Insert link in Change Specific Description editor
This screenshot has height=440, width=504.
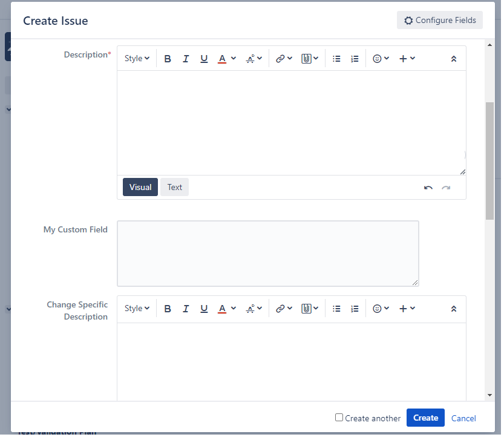coord(284,310)
